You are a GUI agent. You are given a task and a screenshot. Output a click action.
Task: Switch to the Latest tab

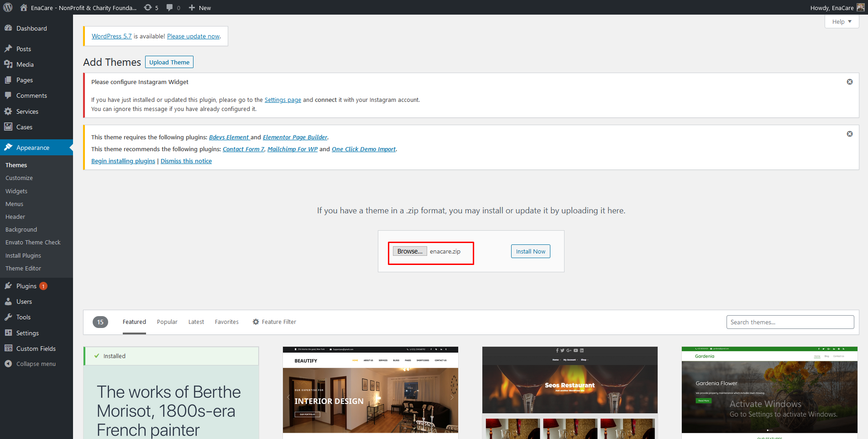196,322
